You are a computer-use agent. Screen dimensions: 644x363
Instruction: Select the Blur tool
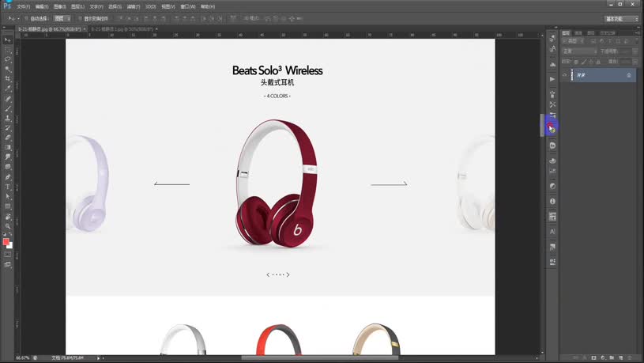coord(7,157)
